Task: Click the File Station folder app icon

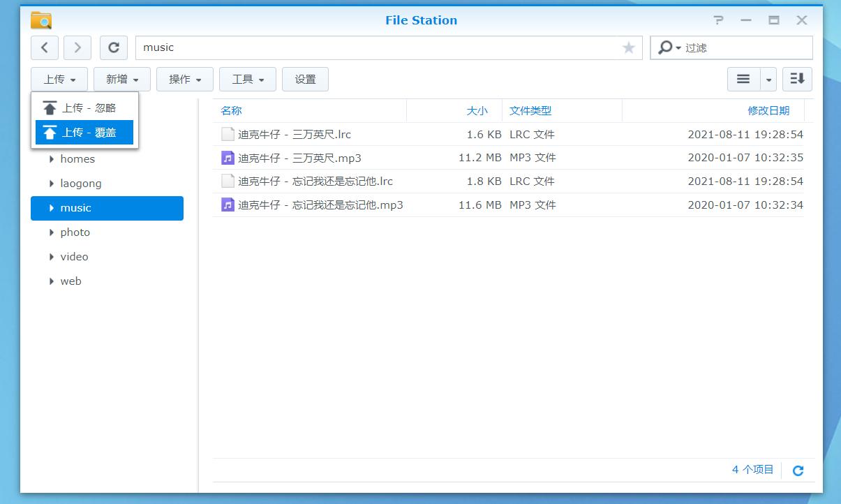Action: 41,20
